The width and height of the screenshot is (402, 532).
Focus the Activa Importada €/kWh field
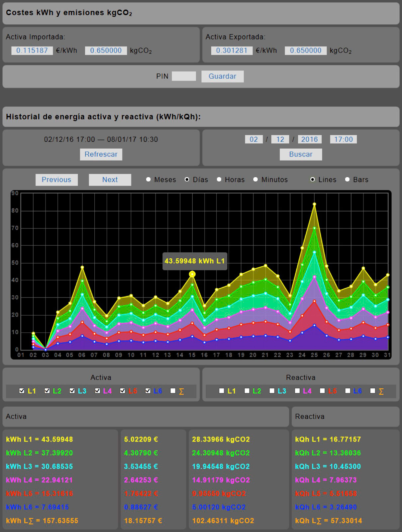click(x=32, y=51)
